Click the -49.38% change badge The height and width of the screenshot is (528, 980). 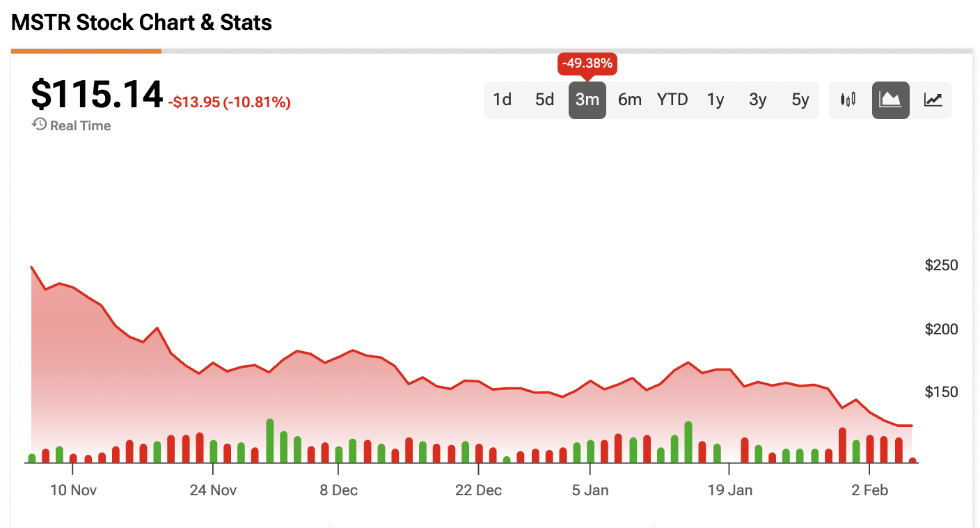point(587,63)
